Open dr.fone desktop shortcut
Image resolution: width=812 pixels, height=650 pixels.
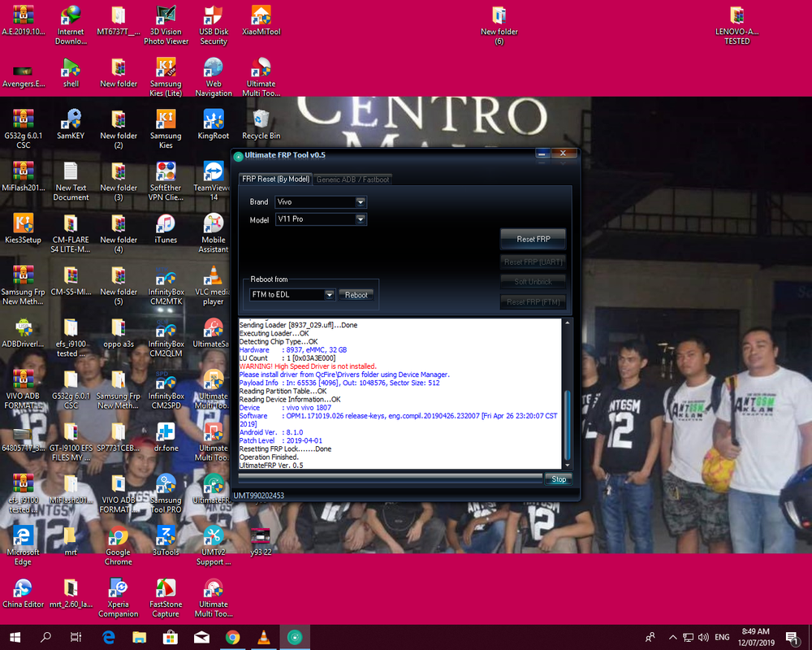pyautogui.click(x=166, y=437)
